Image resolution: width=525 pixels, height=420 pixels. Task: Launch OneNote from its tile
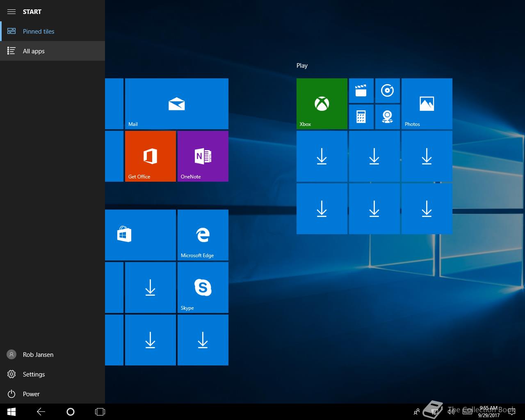(x=203, y=156)
